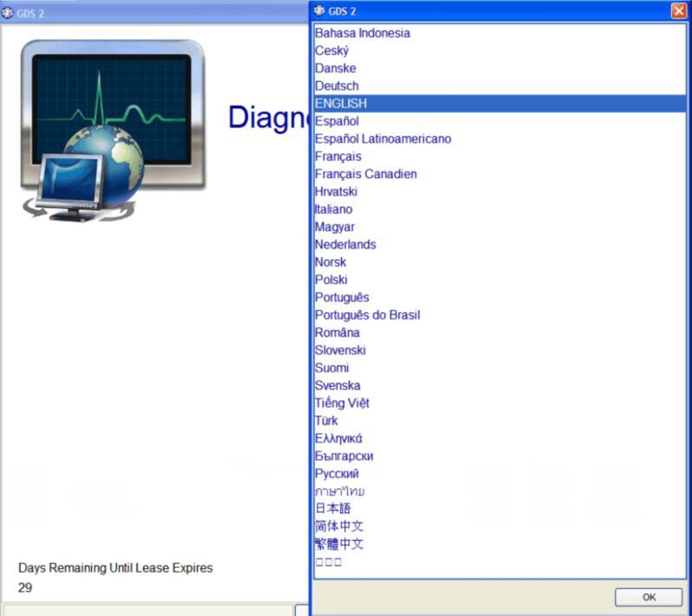Select Polski from the list

pyautogui.click(x=499, y=280)
